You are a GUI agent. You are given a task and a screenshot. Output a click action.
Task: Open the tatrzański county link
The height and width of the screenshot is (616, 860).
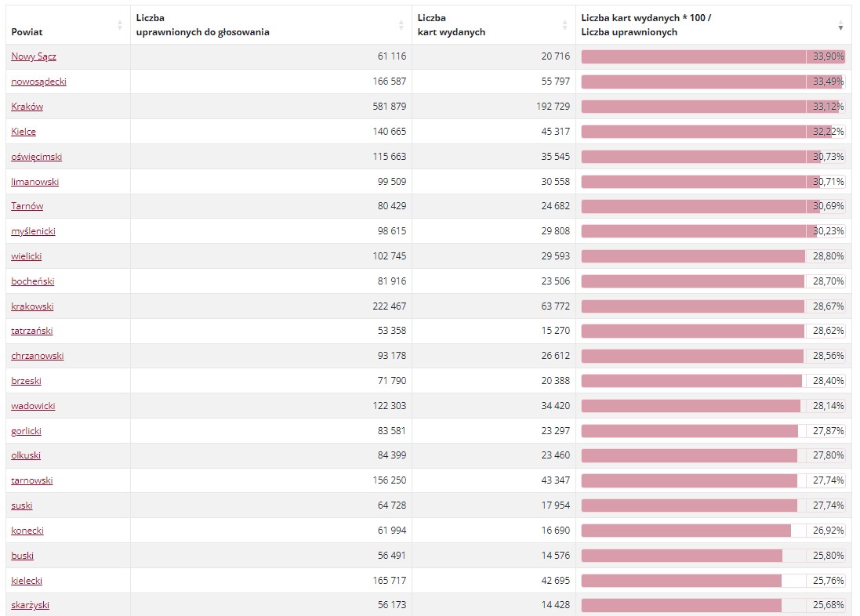32,330
